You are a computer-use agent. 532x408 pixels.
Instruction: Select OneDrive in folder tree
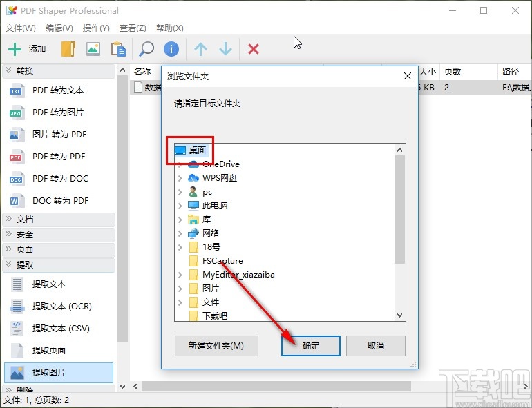[221, 164]
